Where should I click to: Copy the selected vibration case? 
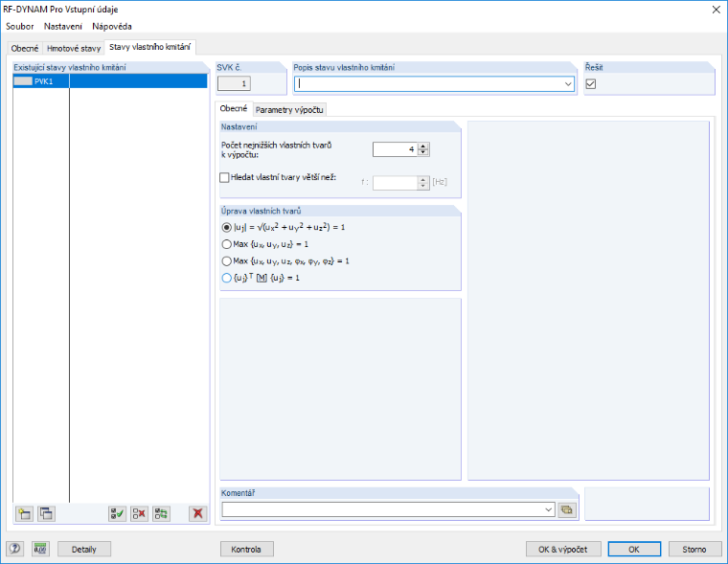pyautogui.click(x=46, y=513)
